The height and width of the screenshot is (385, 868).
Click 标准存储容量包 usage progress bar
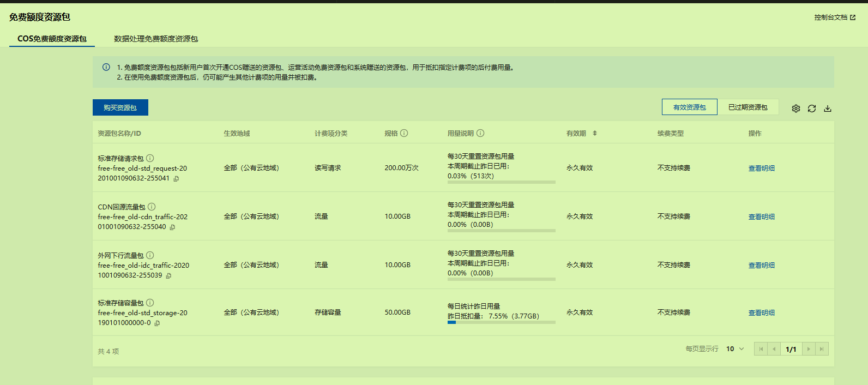502,322
